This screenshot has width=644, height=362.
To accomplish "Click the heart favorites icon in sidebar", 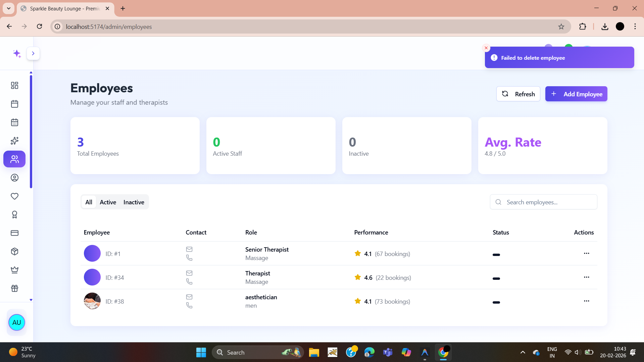I will 14,196.
